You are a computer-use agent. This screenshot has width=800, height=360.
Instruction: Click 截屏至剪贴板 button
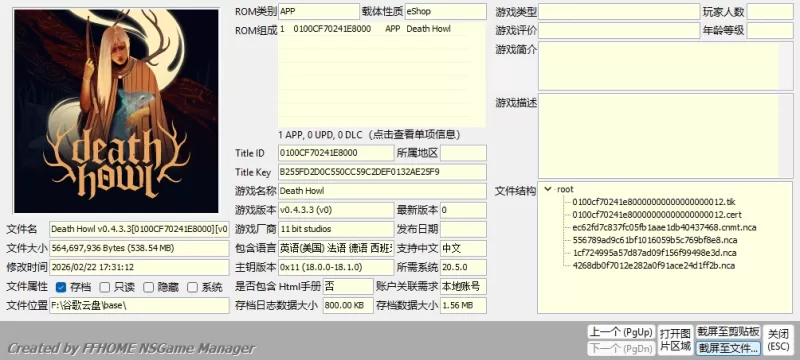[x=729, y=332]
